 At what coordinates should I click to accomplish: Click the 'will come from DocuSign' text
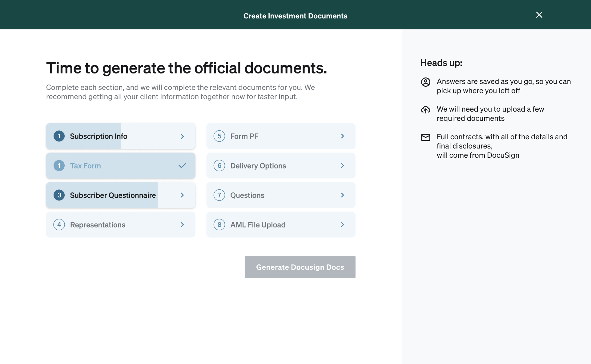(478, 155)
